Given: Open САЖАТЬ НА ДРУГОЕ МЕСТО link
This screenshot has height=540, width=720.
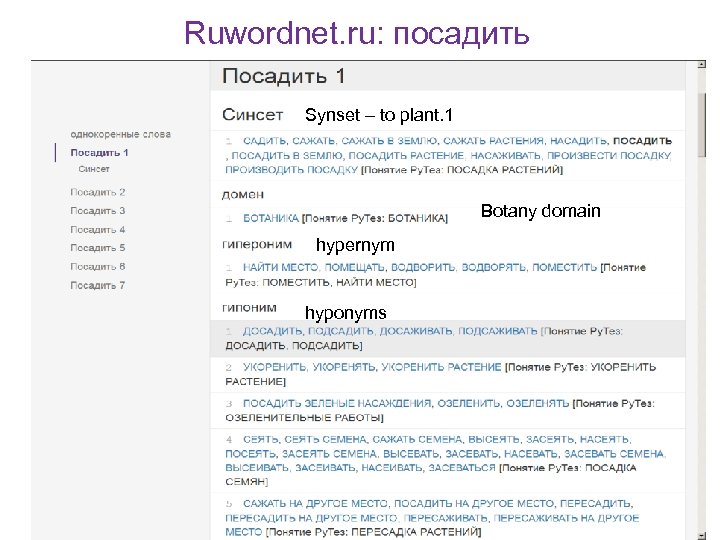Looking at the screenshot, I should coord(315,504).
